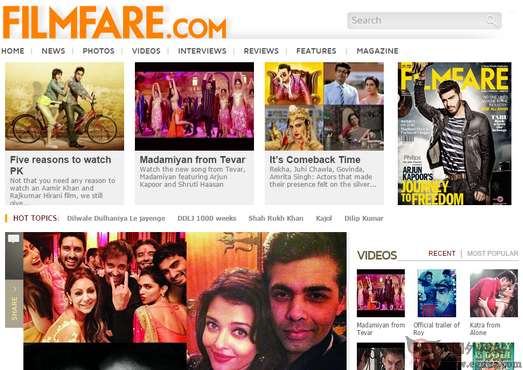The height and width of the screenshot is (370, 523).
Task: Click the Filmfare.com logo
Action: (114, 22)
